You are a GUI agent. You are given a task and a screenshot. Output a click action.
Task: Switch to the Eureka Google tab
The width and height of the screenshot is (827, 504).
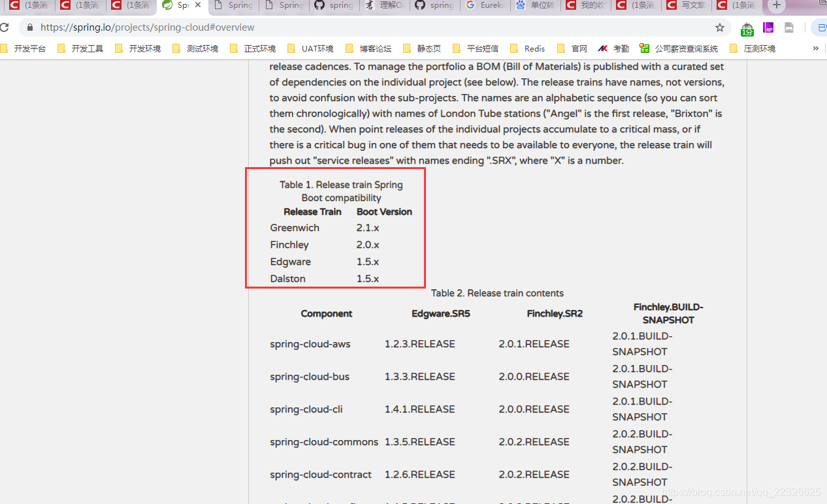pyautogui.click(x=485, y=5)
